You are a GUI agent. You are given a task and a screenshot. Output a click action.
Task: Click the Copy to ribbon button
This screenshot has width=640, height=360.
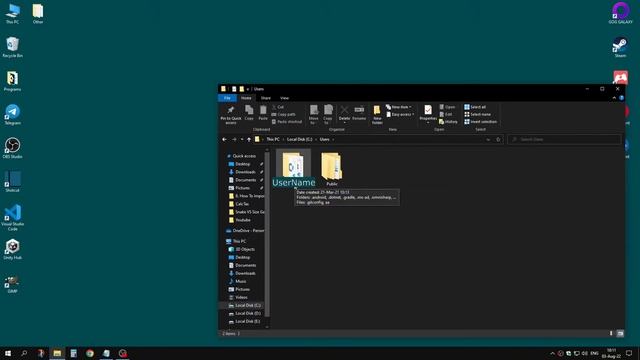click(328, 115)
